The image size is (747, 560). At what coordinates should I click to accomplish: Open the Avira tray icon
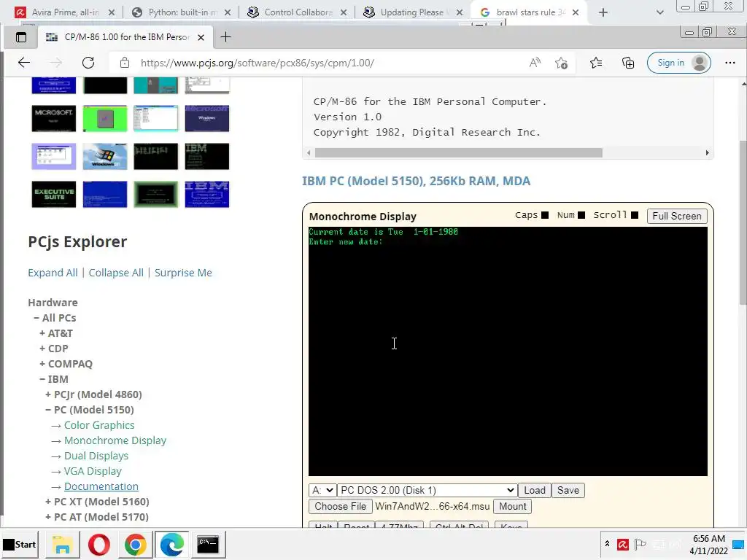pyautogui.click(x=622, y=544)
